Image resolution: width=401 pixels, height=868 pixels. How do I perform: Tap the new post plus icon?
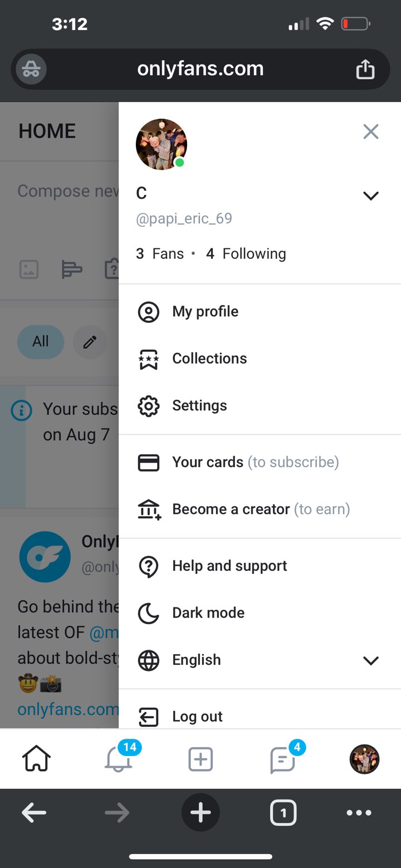(200, 759)
